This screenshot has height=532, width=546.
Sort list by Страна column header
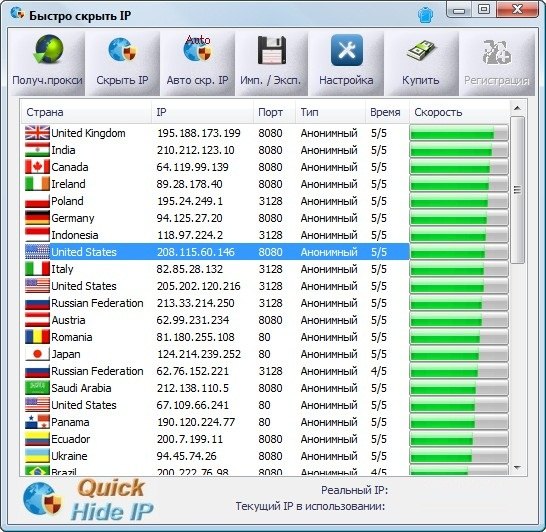86,112
